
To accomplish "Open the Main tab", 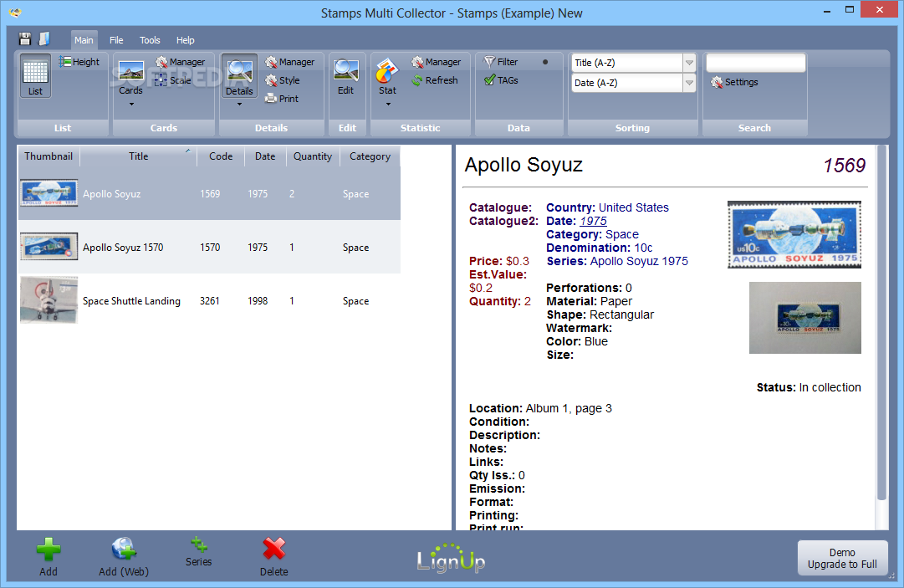I will click(x=84, y=40).
